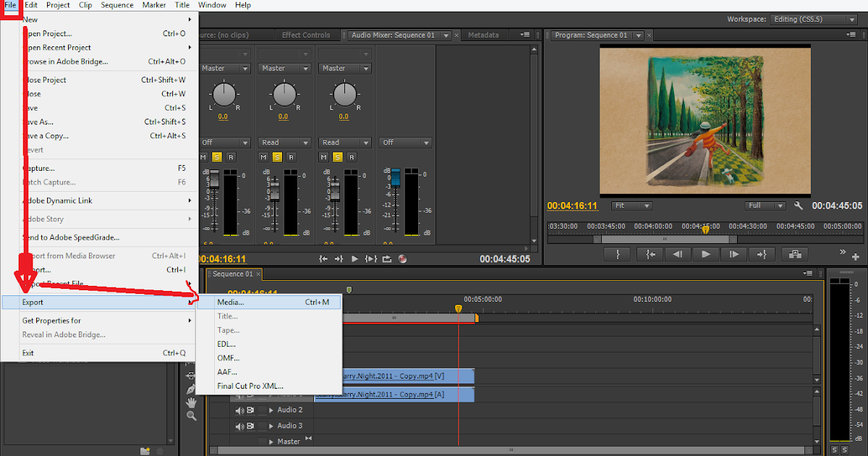The image size is (868, 456).
Task: Toggle Solo on the second mixer track
Action: point(277,157)
